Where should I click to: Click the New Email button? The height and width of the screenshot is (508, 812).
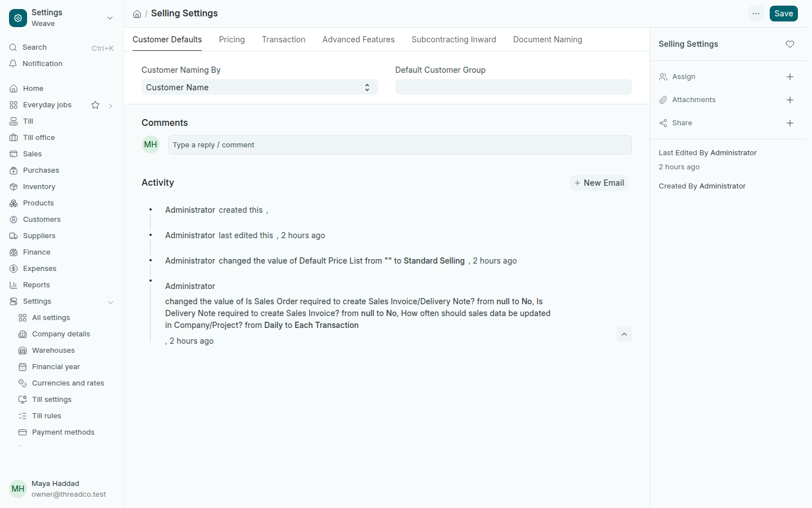click(599, 183)
